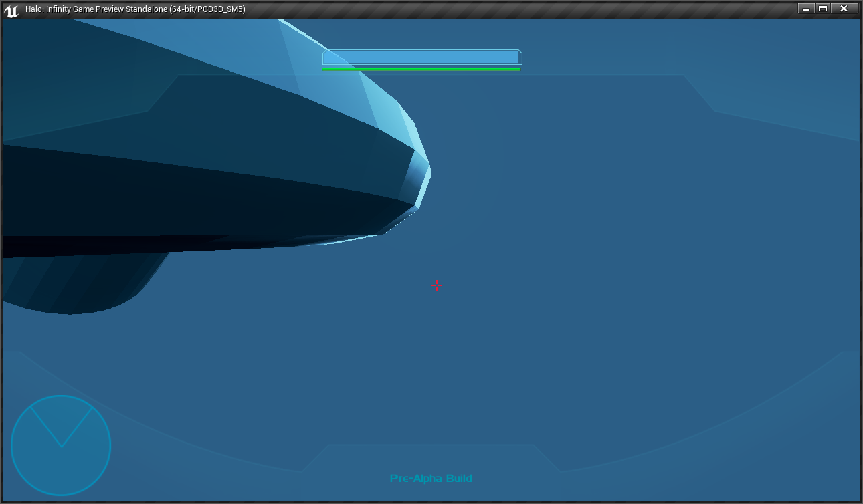Image resolution: width=863 pixels, height=504 pixels.
Task: Click the circular motion tracker radar
Action: 61,445
